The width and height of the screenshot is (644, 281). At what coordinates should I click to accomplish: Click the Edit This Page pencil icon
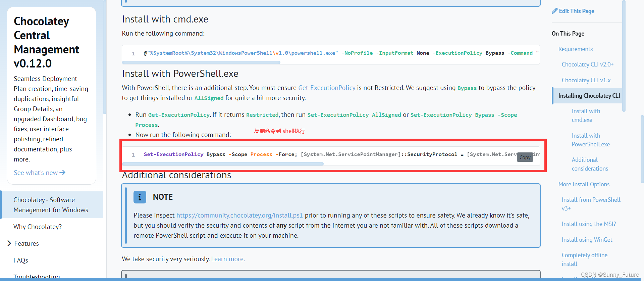554,11
